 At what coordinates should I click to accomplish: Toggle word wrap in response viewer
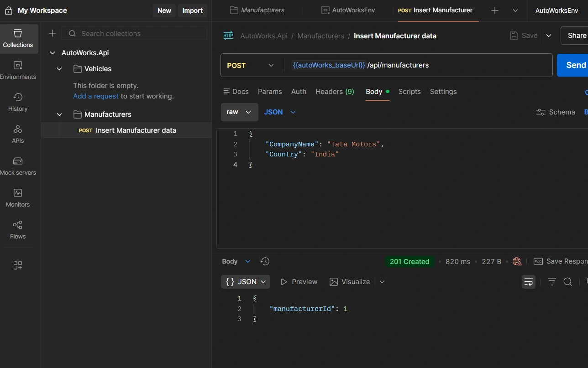coord(529,282)
